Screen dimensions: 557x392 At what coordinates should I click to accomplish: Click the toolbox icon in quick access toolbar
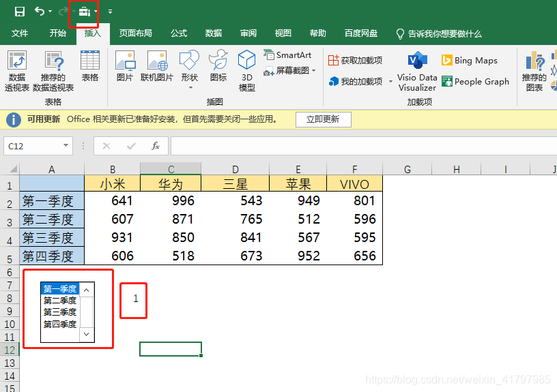tap(84, 12)
